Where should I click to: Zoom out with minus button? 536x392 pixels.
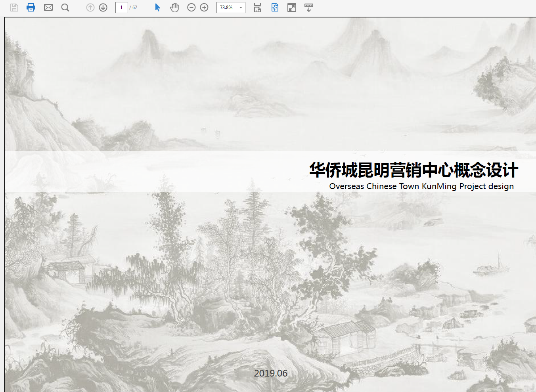coord(191,8)
